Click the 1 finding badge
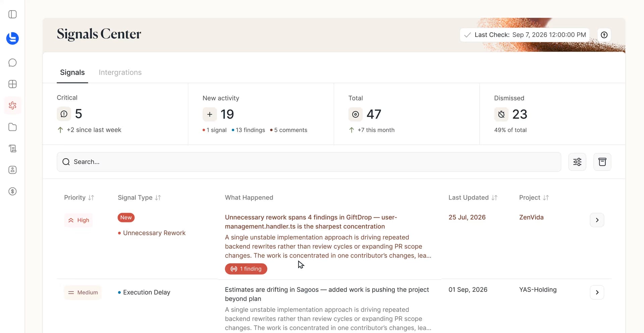This screenshot has height=333, width=644. 246,269
